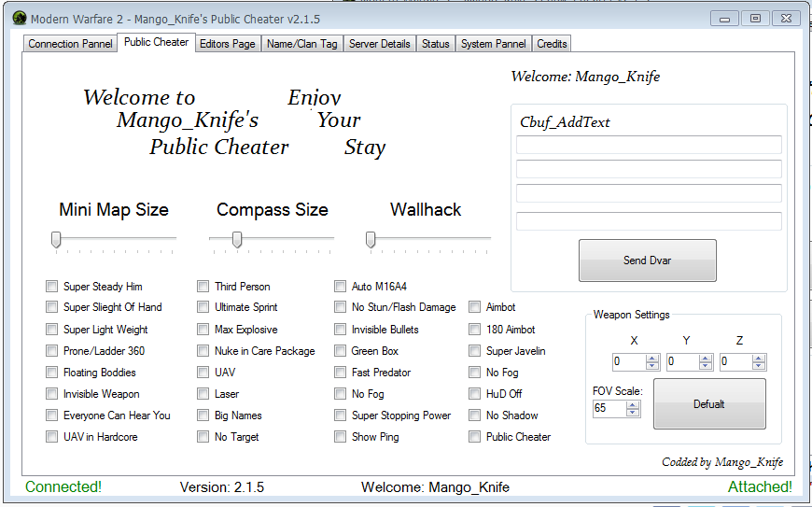Toggle Fast Predator checkbox

pos(341,373)
